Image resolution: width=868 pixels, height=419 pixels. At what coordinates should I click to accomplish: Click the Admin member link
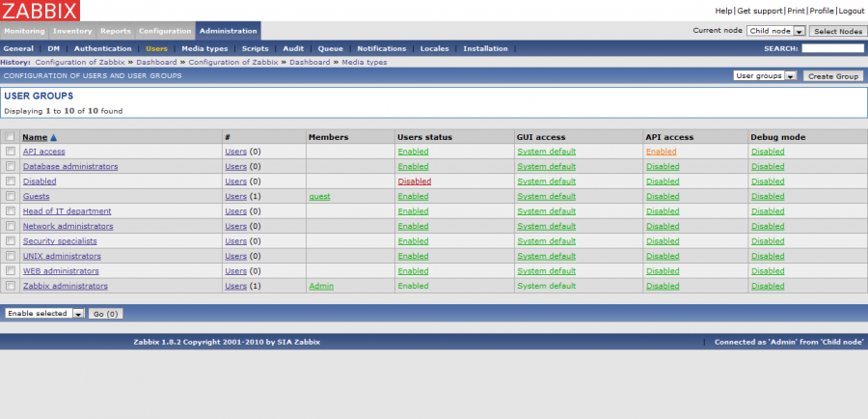click(x=321, y=286)
